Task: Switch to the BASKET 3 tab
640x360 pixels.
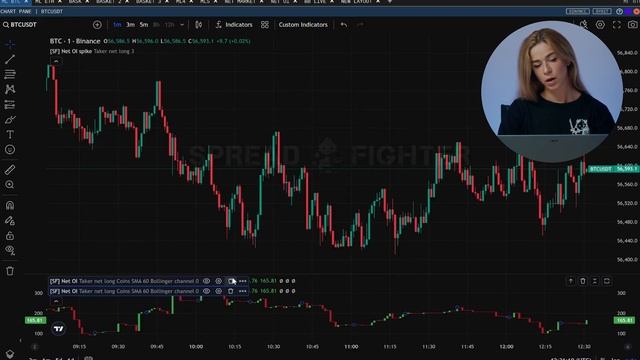Action: (x=148, y=2)
